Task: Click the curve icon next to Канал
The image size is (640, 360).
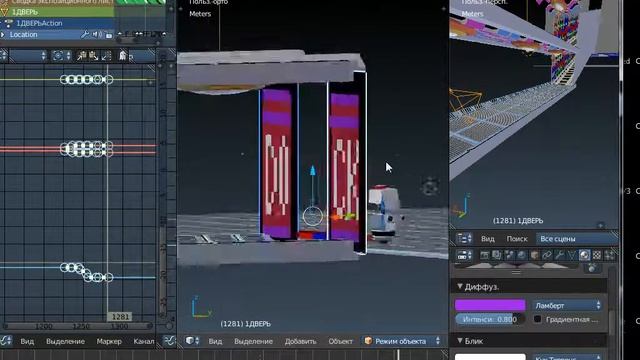Action: [x=169, y=341]
